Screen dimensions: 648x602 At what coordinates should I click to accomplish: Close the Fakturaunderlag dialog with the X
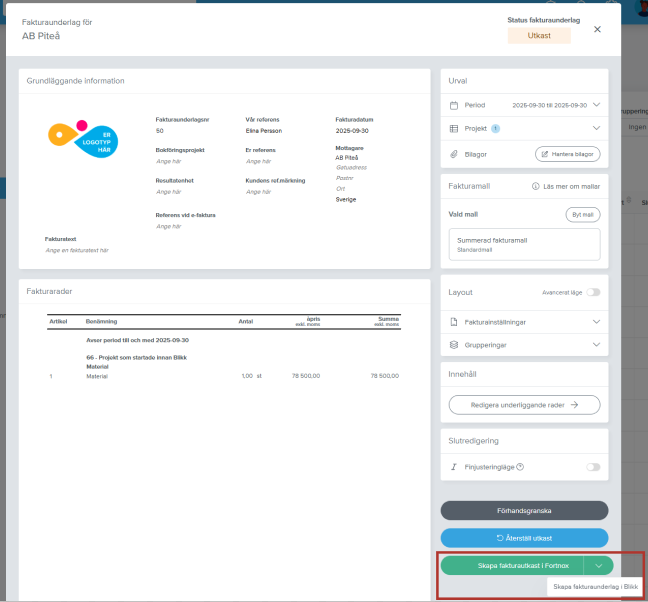point(598,30)
